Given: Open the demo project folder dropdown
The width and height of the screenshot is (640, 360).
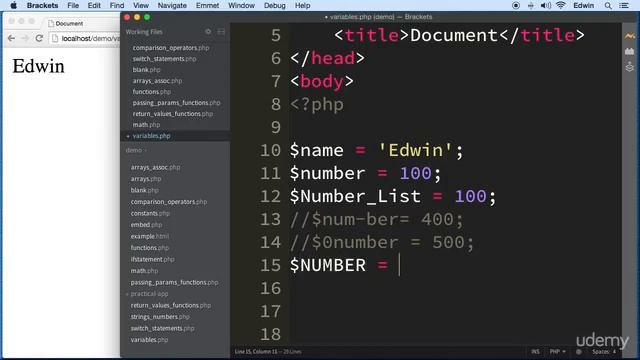Looking at the screenshot, I should pos(136,150).
